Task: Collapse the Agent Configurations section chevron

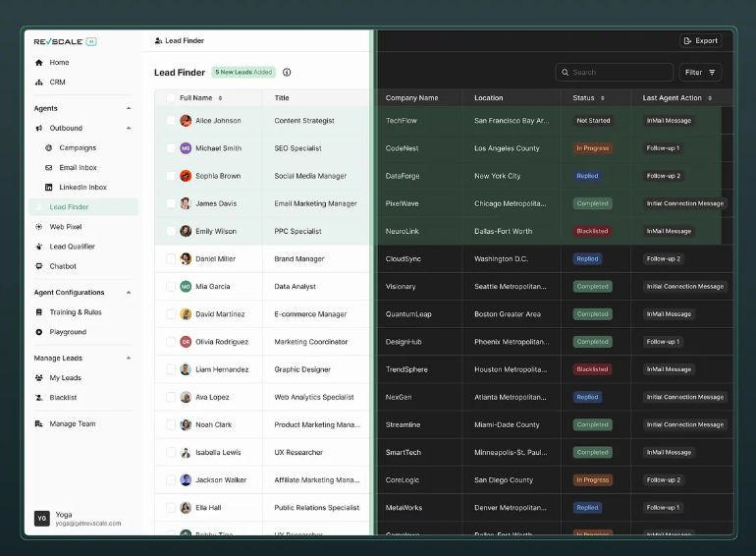Action: (x=129, y=292)
